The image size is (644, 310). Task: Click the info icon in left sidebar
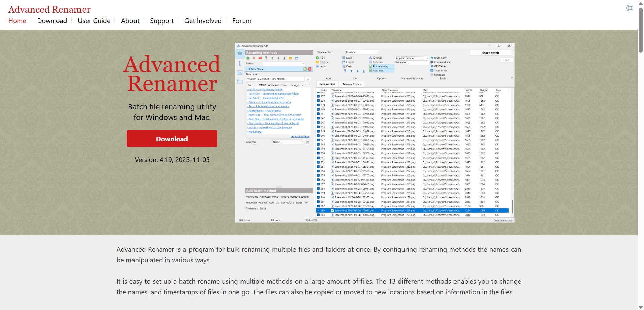pos(240,63)
